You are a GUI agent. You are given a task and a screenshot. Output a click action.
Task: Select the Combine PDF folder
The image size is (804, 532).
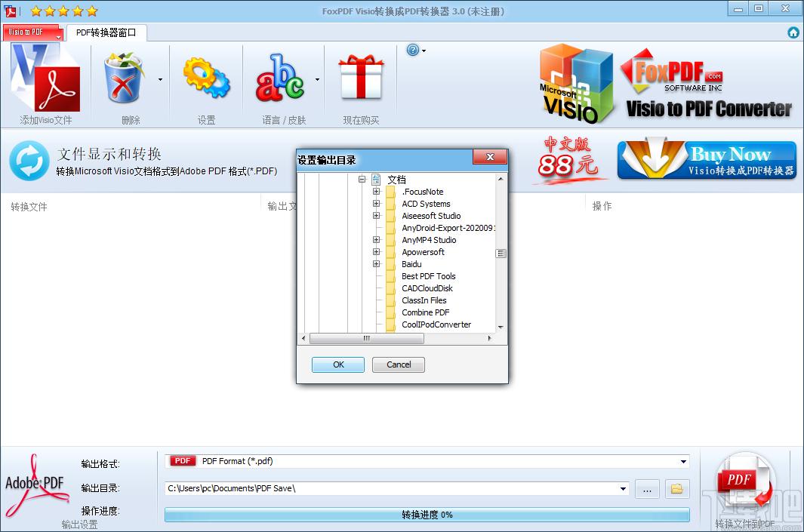pos(426,312)
